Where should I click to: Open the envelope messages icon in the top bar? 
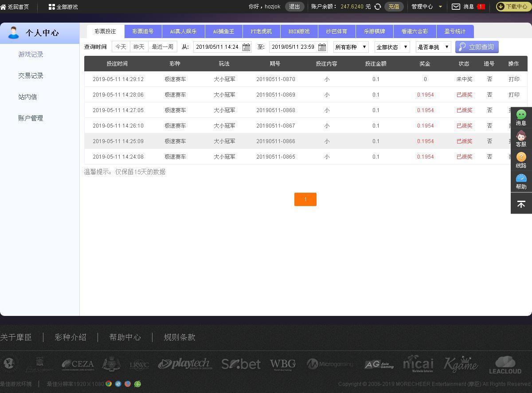pos(456,7)
